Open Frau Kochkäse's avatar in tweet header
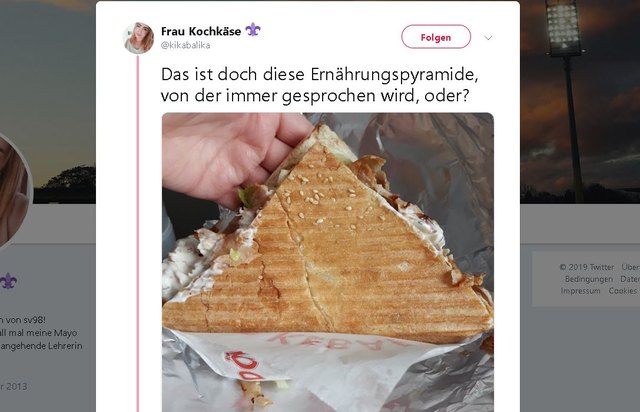This screenshot has width=640, height=412. click(x=139, y=38)
